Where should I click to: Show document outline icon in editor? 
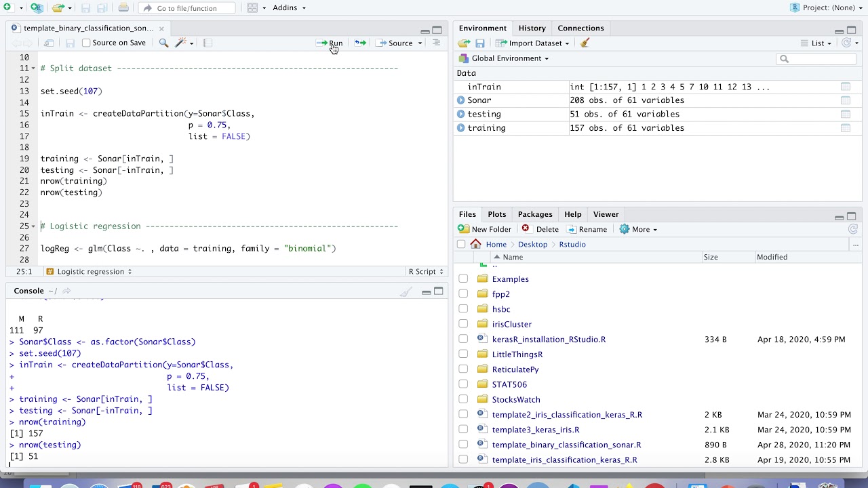[x=436, y=43]
